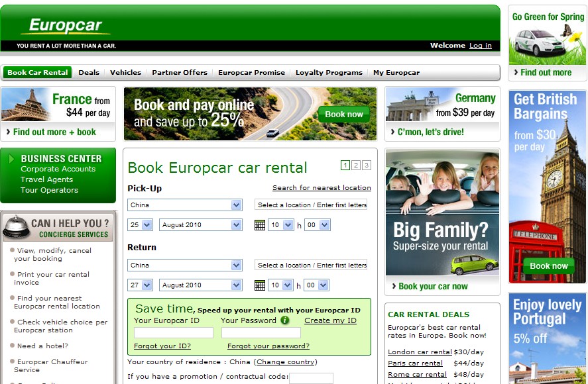Screen dimensions: 588x384
Task: Click the Business Center arrow icon
Action: (11, 159)
